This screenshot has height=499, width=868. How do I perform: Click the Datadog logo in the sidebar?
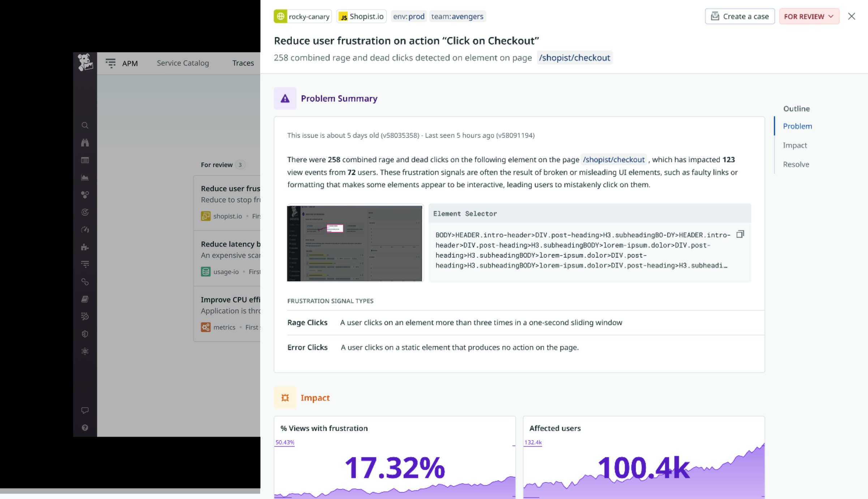[x=85, y=62]
